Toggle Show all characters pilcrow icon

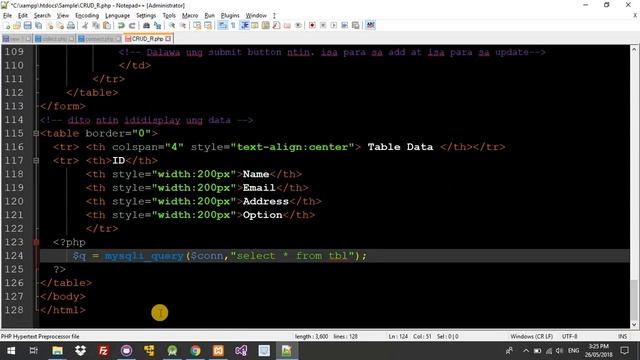coord(233,25)
